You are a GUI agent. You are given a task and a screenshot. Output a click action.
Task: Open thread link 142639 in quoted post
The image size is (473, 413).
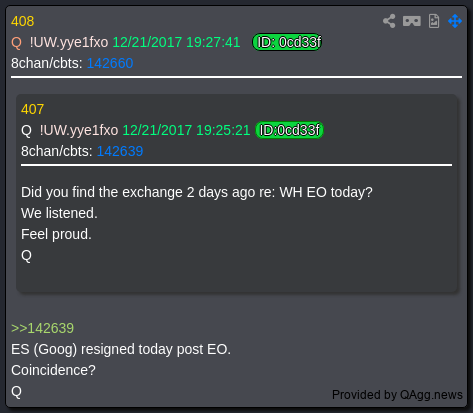[x=120, y=151]
